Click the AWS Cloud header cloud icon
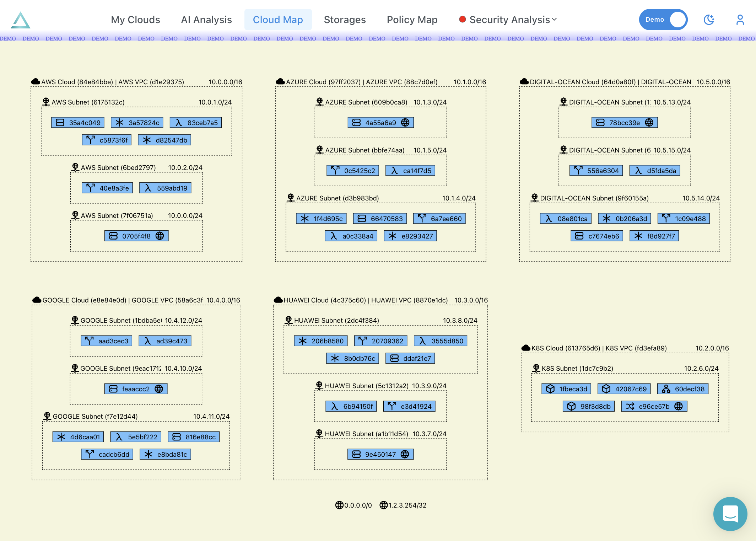This screenshot has width=756, height=541. 36,82
